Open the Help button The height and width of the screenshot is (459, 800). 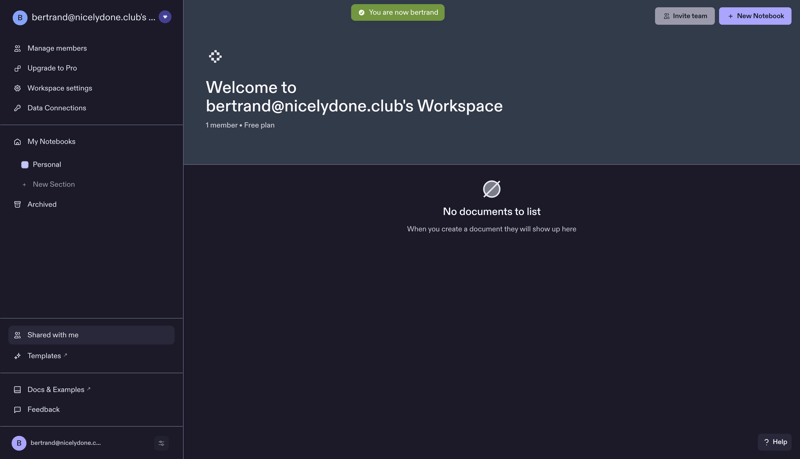point(775,442)
